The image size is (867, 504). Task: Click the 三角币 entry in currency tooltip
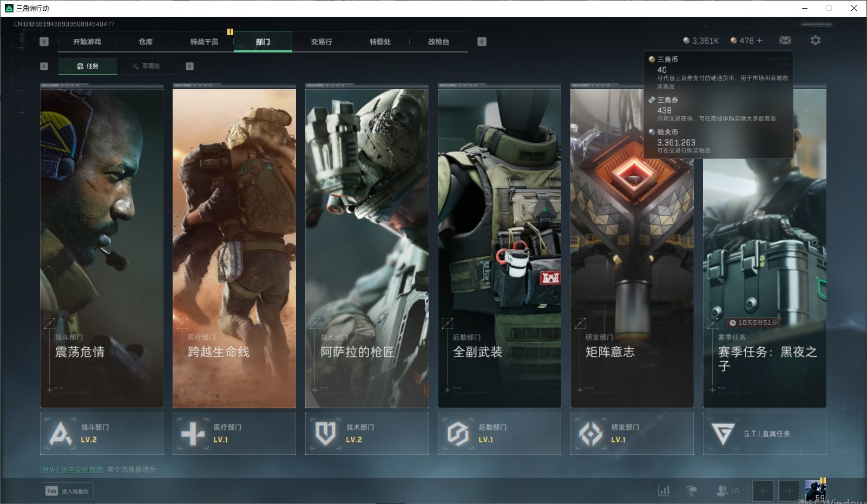coord(718,72)
